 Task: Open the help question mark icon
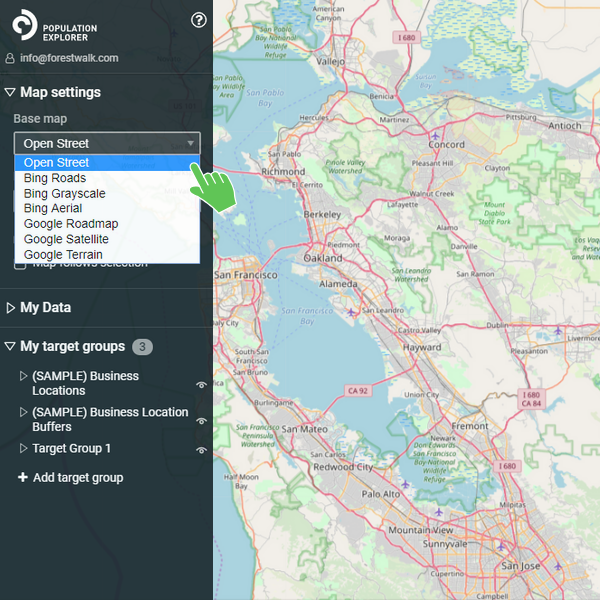pyautogui.click(x=199, y=20)
